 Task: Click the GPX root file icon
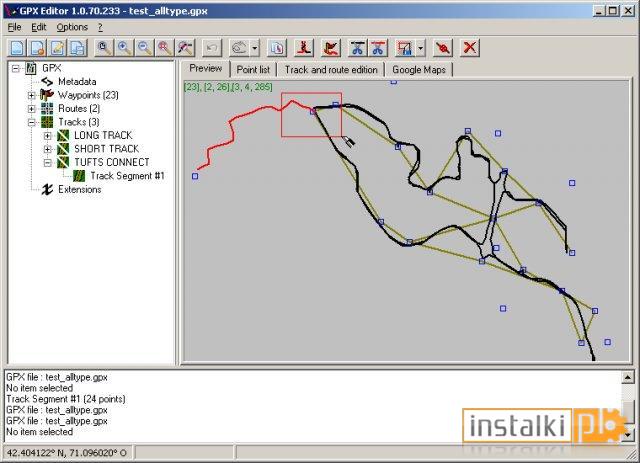[x=31, y=68]
